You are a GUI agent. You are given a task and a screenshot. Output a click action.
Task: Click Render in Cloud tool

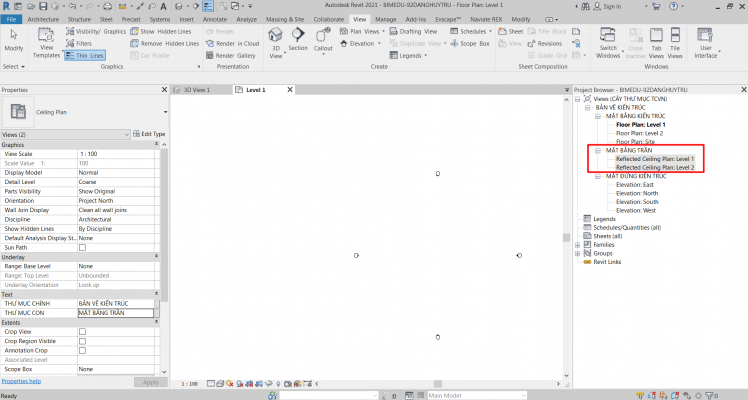[x=237, y=44]
